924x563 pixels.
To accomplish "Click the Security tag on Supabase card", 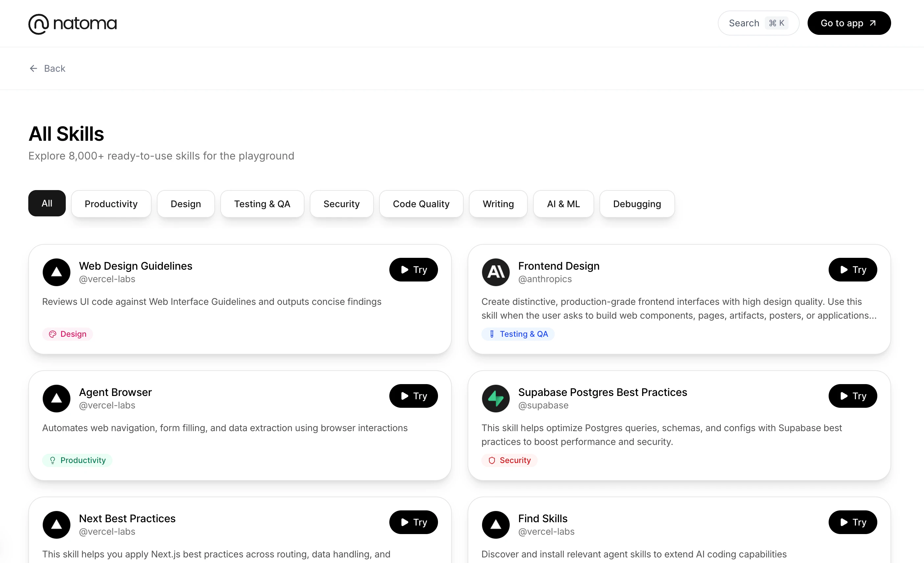I will tap(509, 460).
